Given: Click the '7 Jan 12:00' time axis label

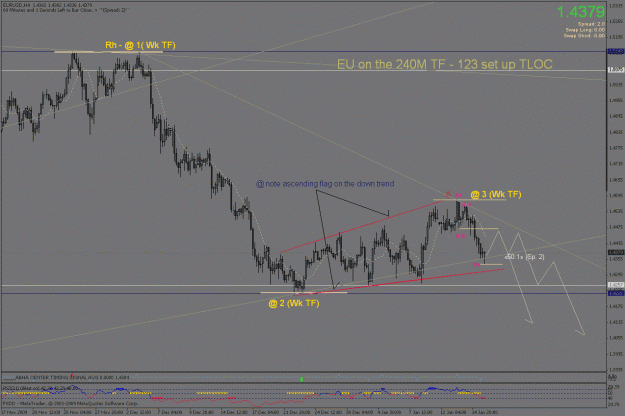Looking at the screenshot, I should 421,412.
